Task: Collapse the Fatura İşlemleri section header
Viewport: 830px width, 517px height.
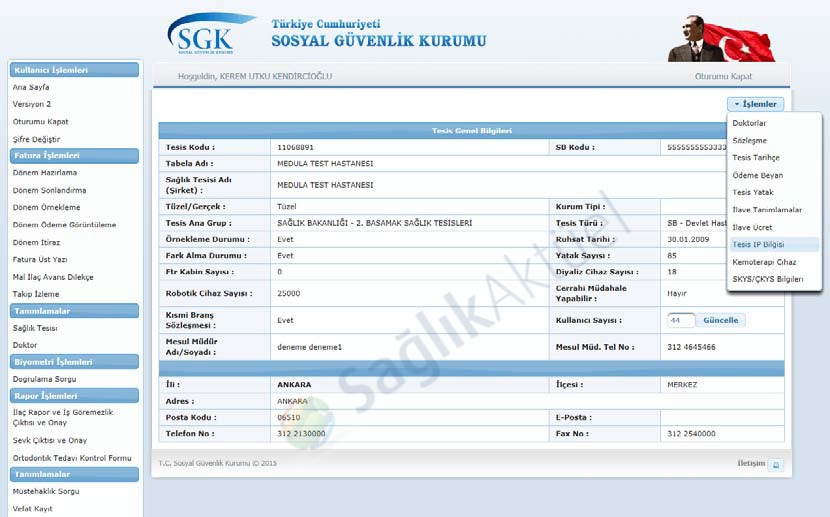Action: pyautogui.click(x=74, y=155)
